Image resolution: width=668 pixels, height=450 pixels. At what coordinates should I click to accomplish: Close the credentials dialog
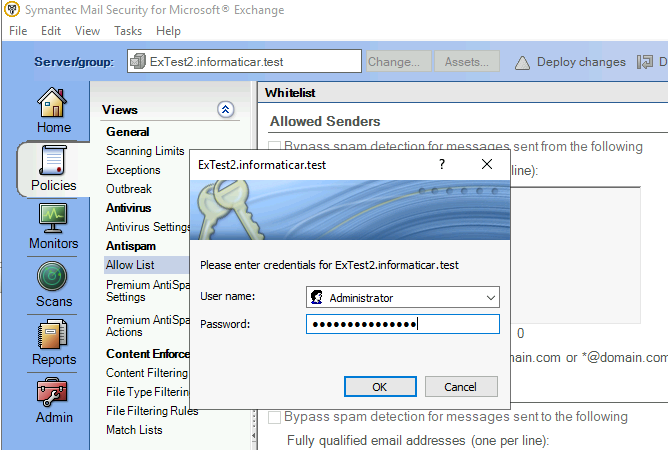click(487, 164)
